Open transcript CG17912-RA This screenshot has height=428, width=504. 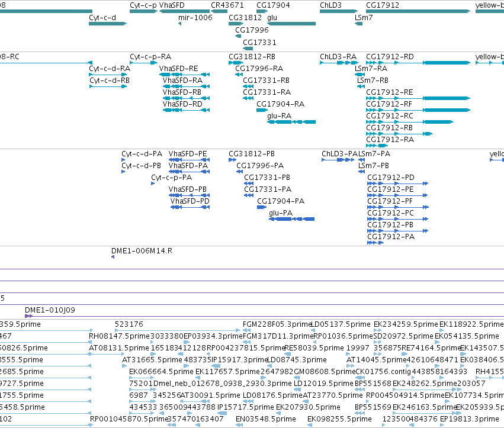click(377, 146)
